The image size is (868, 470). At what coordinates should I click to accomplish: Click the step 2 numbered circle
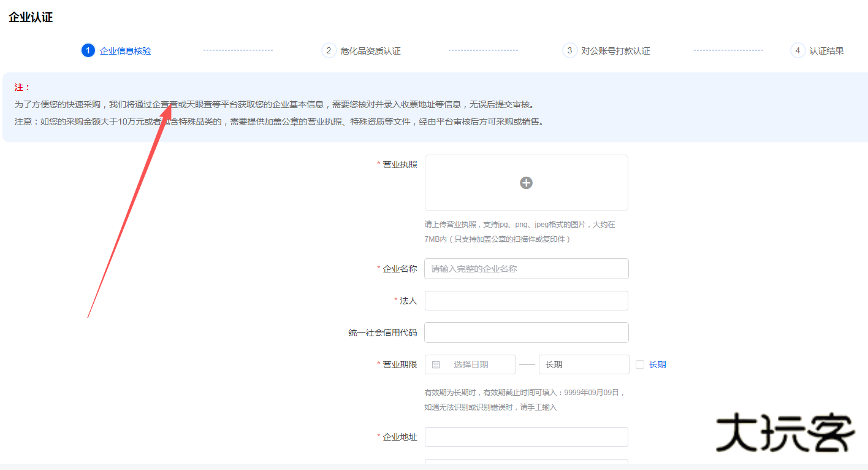pos(329,50)
